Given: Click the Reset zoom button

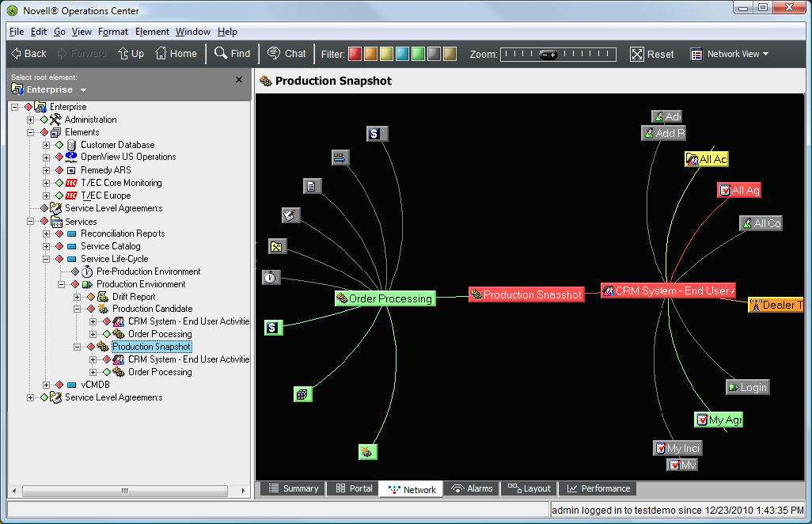Looking at the screenshot, I should tap(652, 54).
